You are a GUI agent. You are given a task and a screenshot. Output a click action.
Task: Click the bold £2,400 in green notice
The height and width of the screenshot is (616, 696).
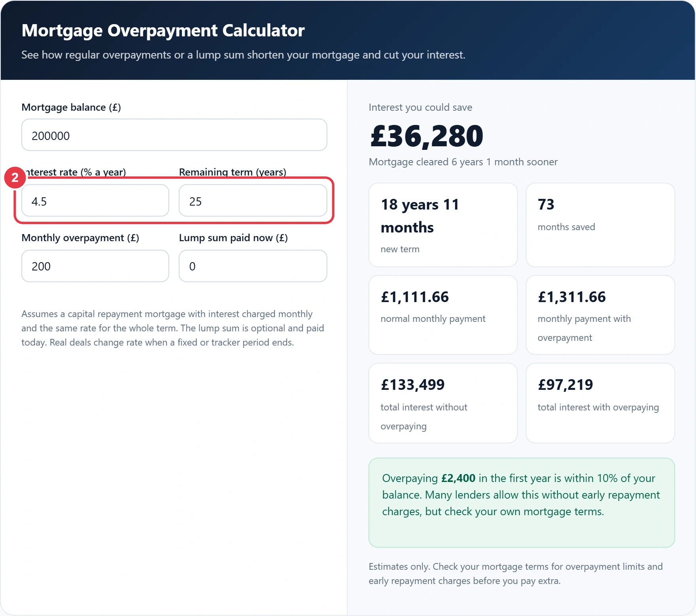pyautogui.click(x=458, y=478)
